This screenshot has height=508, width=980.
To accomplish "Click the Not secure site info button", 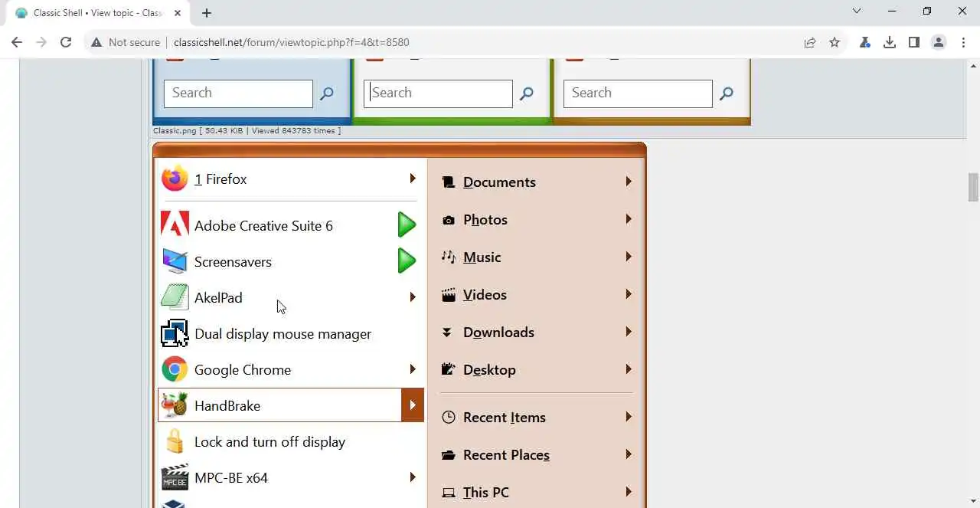I will (126, 42).
